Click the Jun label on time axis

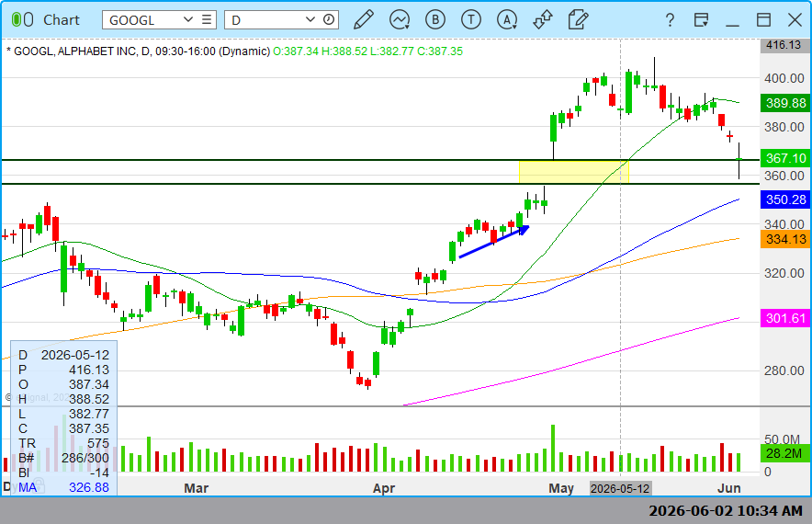(729, 488)
